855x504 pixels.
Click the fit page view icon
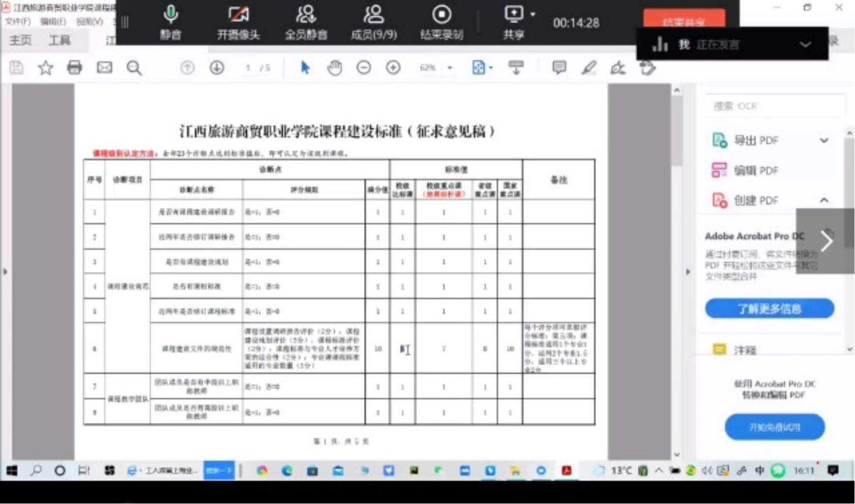[478, 67]
